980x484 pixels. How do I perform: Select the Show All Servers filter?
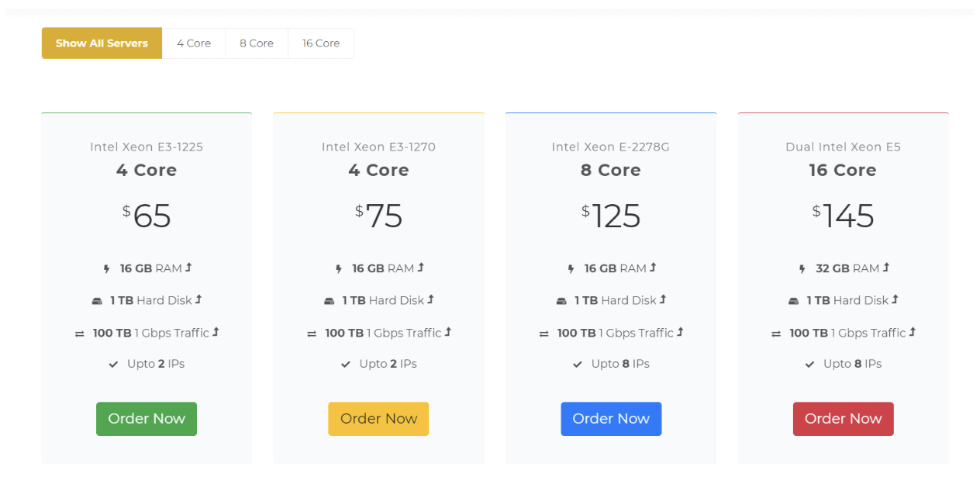click(102, 43)
